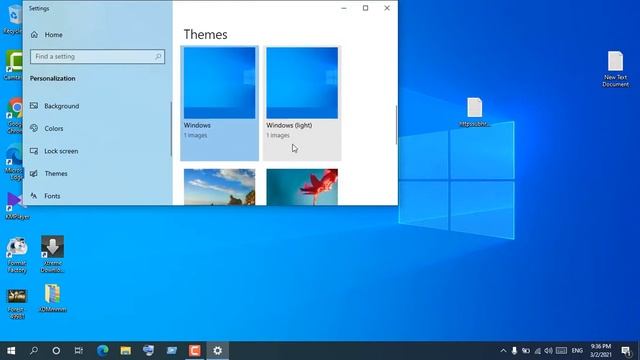The width and height of the screenshot is (640, 360).
Task: Click the search magnifier in Find a setting
Action: [158, 56]
